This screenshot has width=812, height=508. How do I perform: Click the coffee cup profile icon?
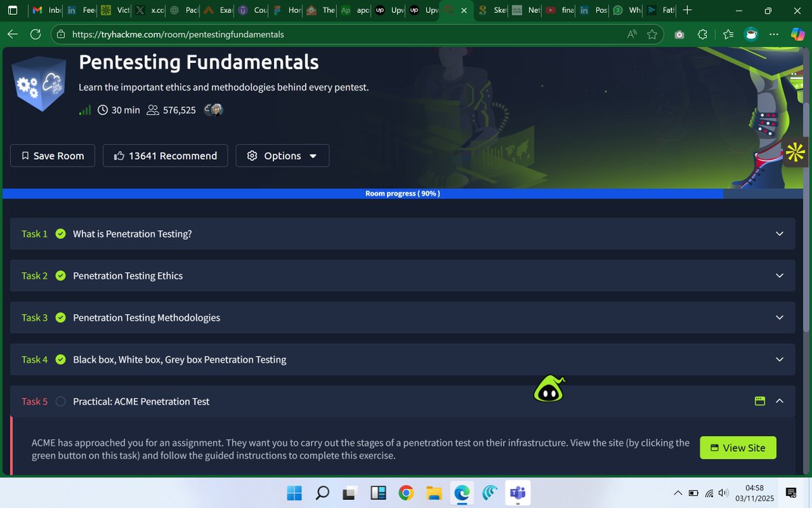(751, 35)
